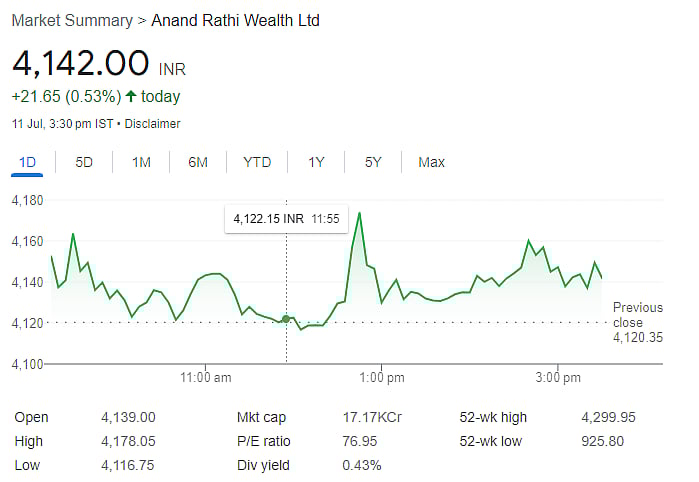
Task: Click the 4,122.15 INR 11:55 tooltip
Action: point(286,219)
